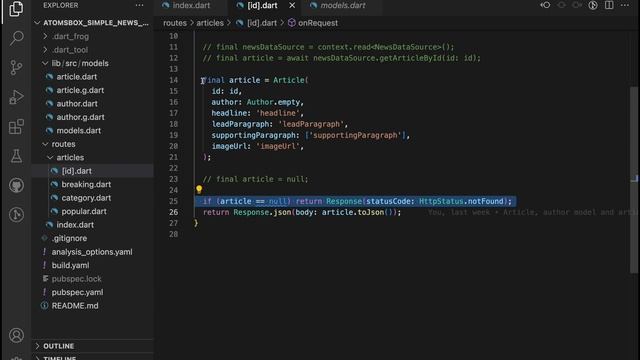Select the [id].dart editor tab

tap(262, 5)
